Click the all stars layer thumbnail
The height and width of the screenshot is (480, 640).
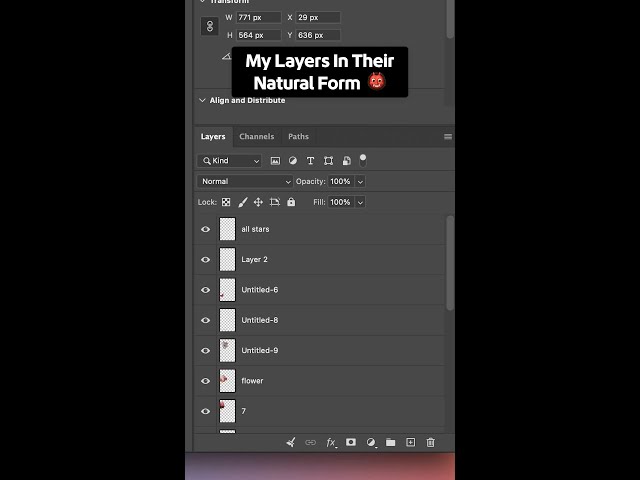tap(227, 229)
